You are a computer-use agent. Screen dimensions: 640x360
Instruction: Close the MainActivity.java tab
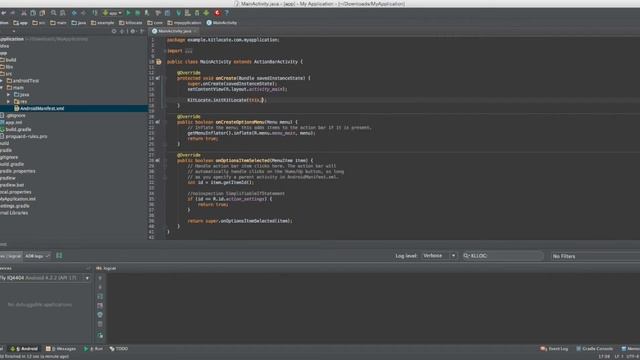pyautogui.click(x=195, y=31)
